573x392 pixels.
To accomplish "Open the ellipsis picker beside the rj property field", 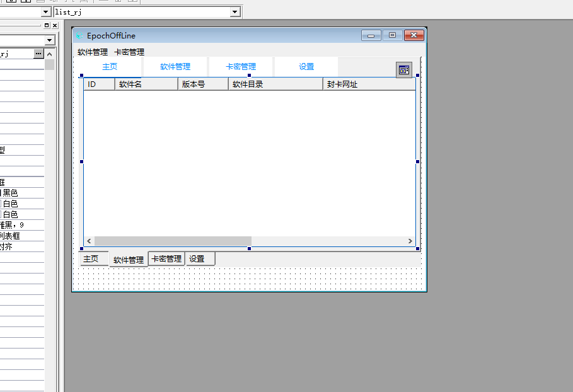I will tap(38, 54).
